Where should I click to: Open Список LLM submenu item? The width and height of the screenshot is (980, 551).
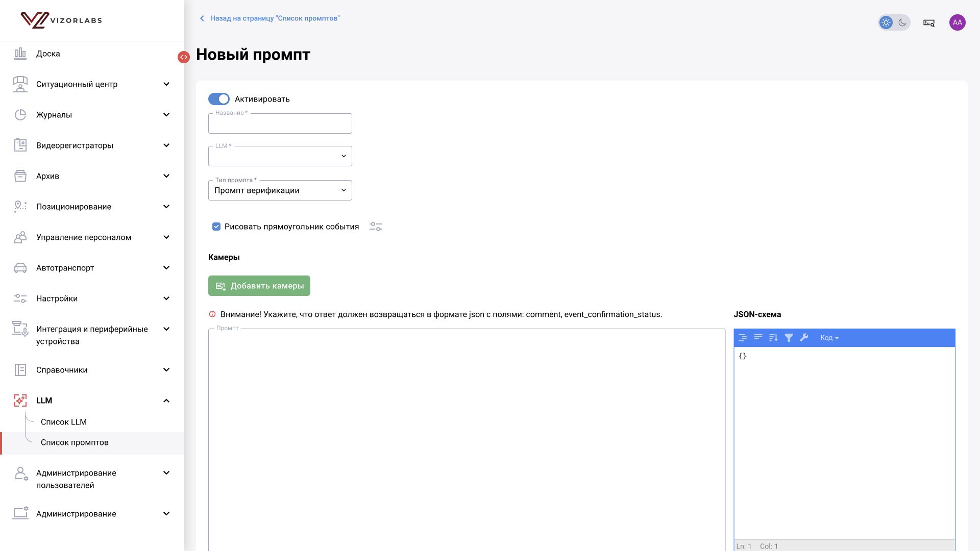(64, 422)
